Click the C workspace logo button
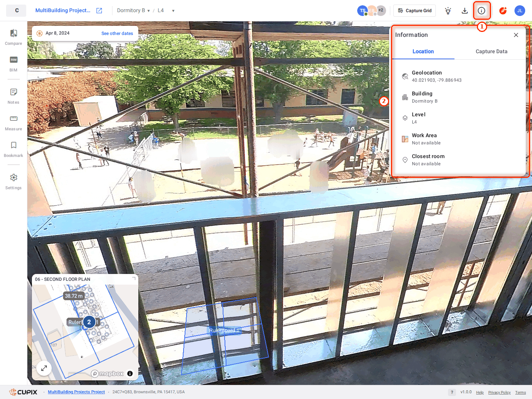532x399 pixels. click(16, 11)
